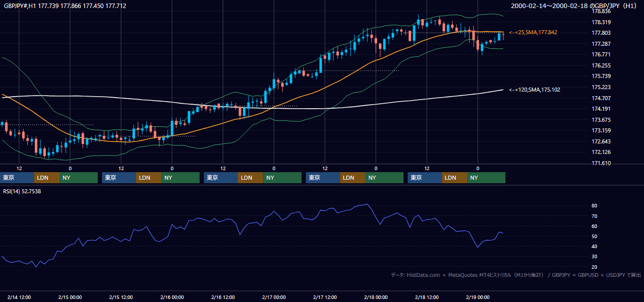Click the RSI(14) 52.7538 indicator label
The width and height of the screenshot is (644, 302).
click(22, 191)
